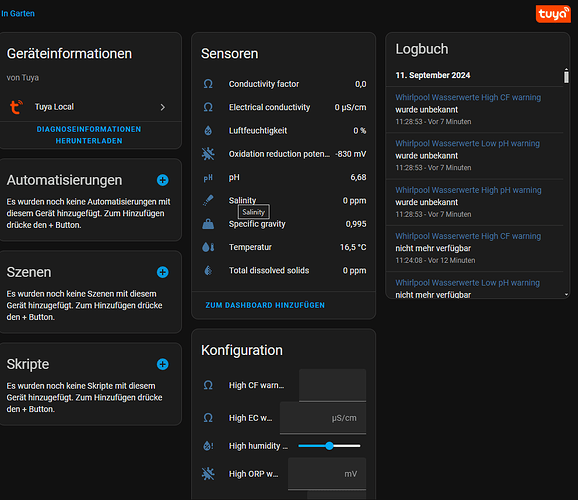This screenshot has width=578, height=500.
Task: Open Tuya Local integration chevron
Action: pyautogui.click(x=163, y=107)
